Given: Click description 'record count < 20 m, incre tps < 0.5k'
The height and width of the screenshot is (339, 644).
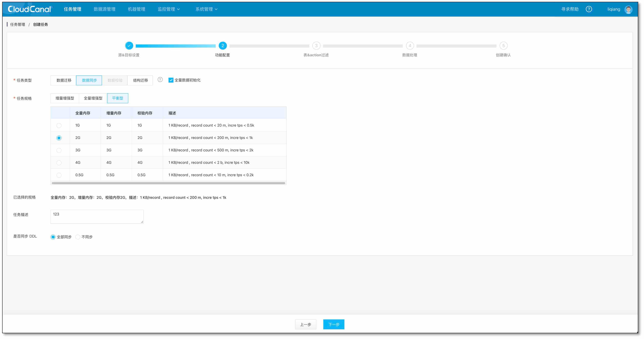Looking at the screenshot, I should (211, 125).
